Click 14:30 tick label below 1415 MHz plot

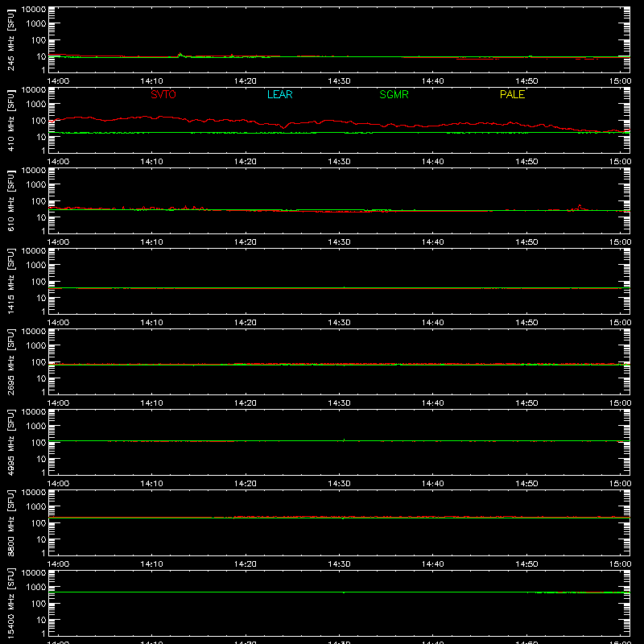339,323
